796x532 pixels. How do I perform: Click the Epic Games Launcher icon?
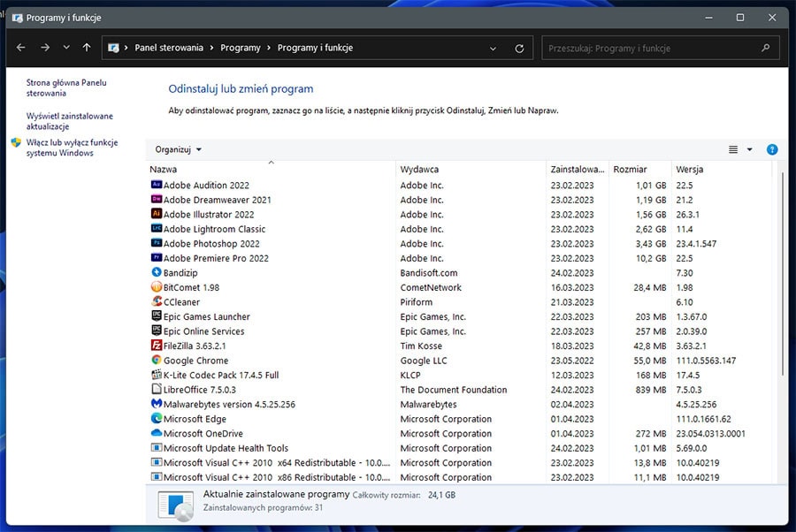click(x=157, y=316)
